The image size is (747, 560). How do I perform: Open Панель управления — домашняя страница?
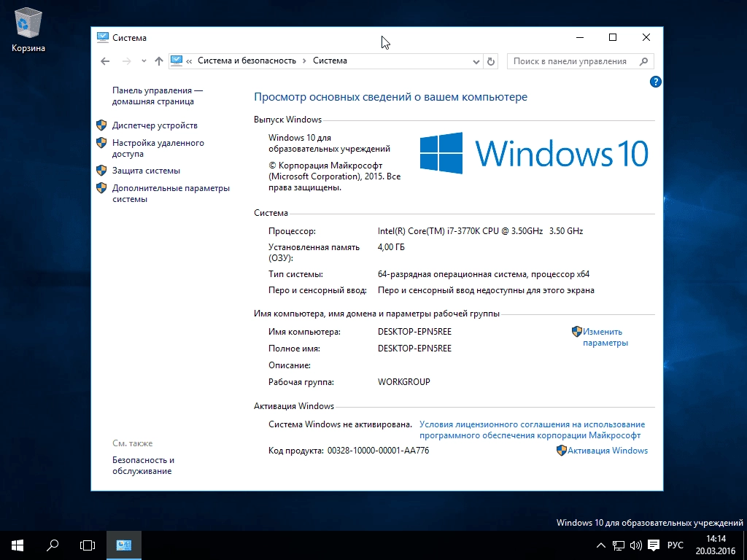(158, 96)
